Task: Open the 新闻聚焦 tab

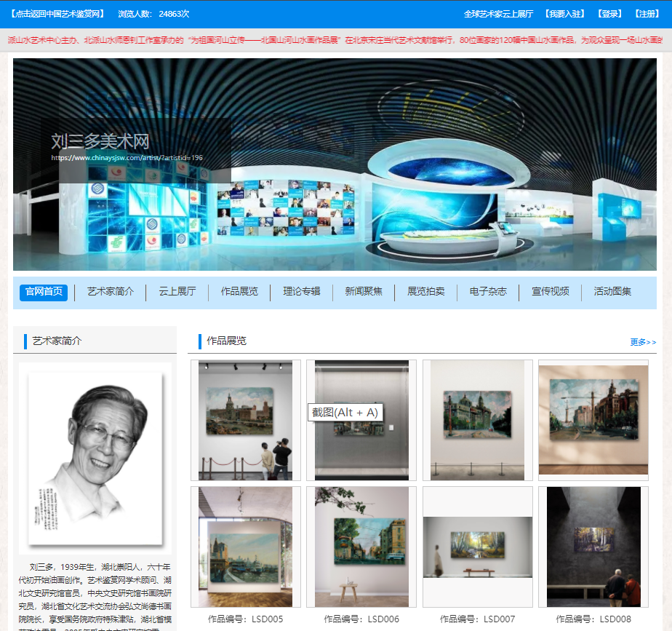Action: point(364,292)
